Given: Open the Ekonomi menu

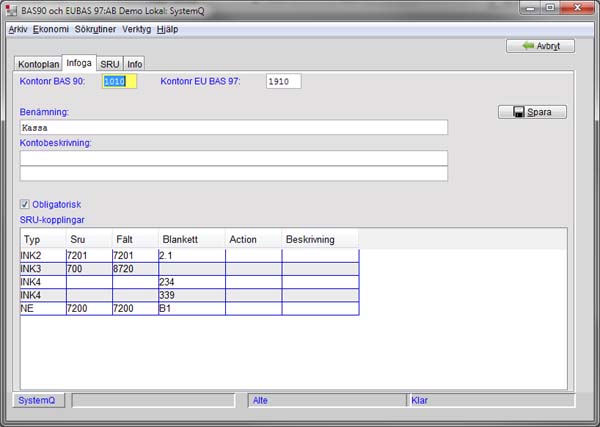Looking at the screenshot, I should (51, 29).
